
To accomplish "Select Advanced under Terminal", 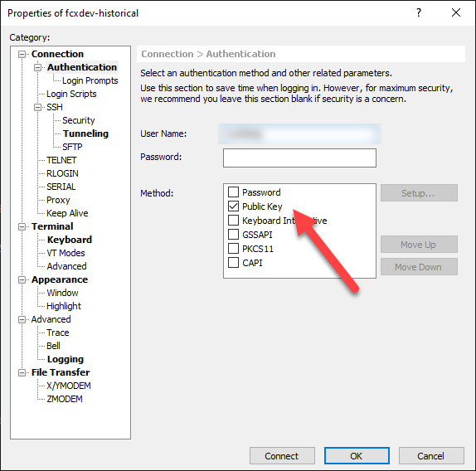I will (x=67, y=266).
